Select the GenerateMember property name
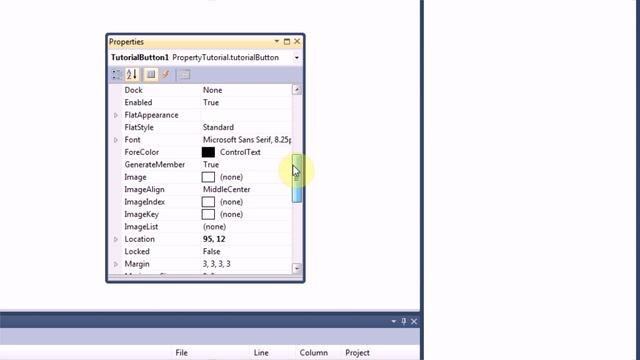This screenshot has width=640, height=360. (155, 164)
